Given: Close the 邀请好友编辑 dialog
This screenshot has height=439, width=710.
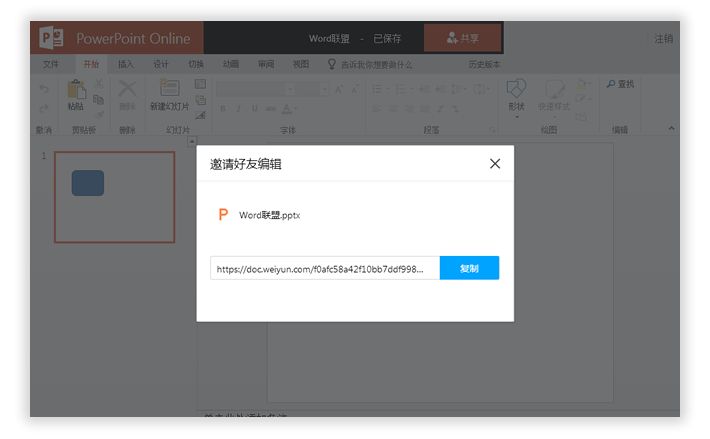Looking at the screenshot, I should 494,164.
